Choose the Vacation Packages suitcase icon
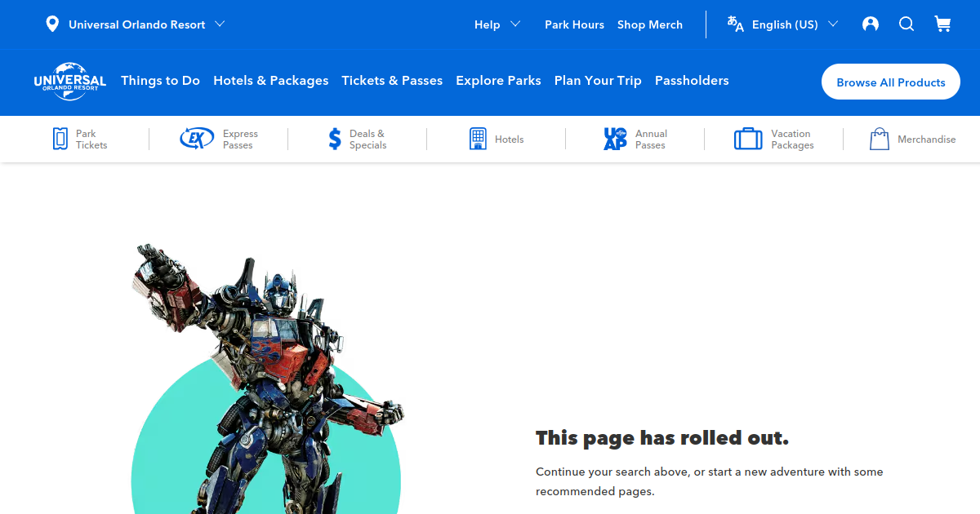This screenshot has height=514, width=980. [x=748, y=139]
